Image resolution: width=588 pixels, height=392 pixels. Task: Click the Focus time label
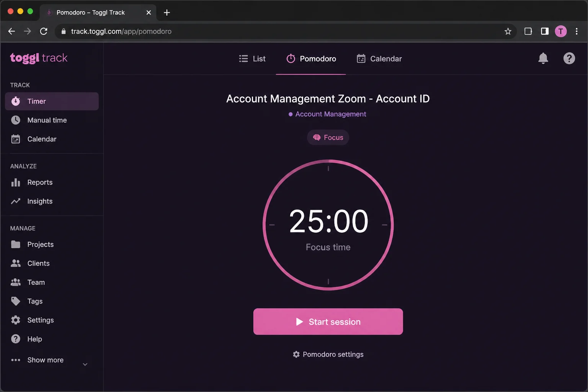click(328, 247)
